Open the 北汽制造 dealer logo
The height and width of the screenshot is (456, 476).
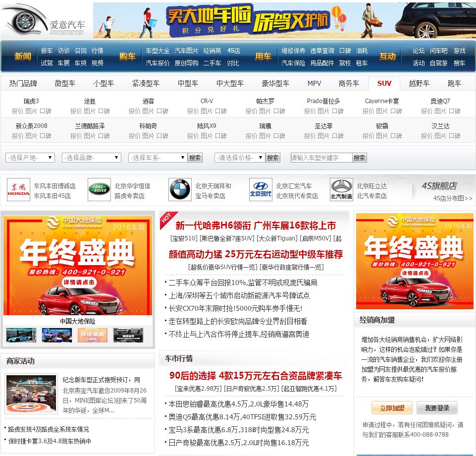(x=341, y=189)
